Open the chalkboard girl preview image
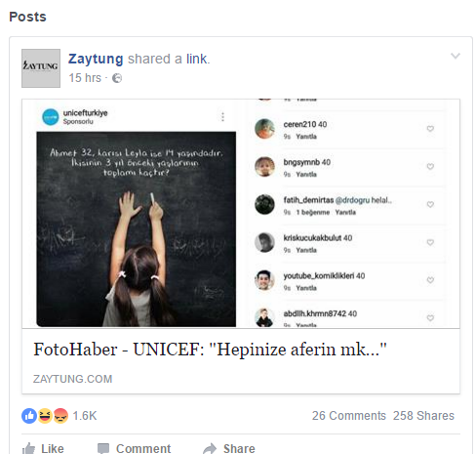Image resolution: width=476 pixels, height=454 pixels. (x=137, y=229)
